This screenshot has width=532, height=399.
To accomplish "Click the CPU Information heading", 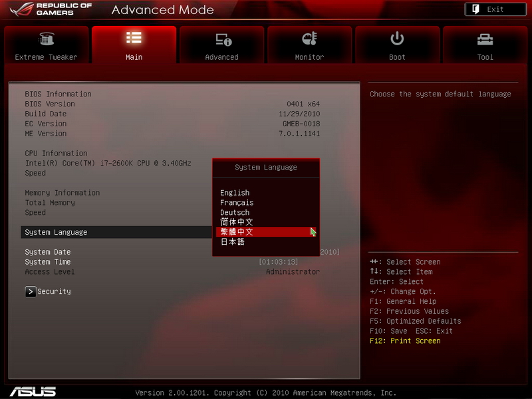I will click(56, 153).
